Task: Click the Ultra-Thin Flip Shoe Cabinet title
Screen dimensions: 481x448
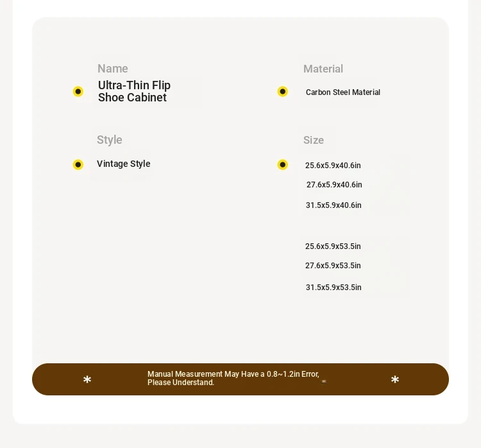Action: point(135,91)
